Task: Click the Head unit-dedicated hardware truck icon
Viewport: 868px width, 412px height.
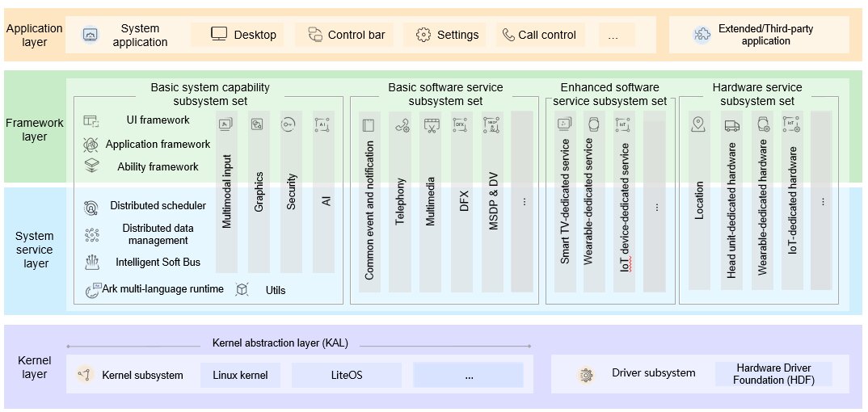Action: (x=732, y=126)
